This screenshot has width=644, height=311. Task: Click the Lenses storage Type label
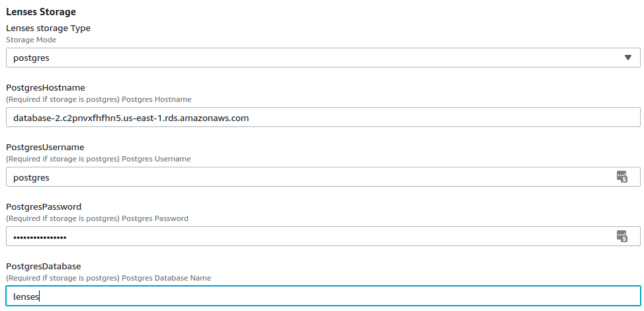48,28
